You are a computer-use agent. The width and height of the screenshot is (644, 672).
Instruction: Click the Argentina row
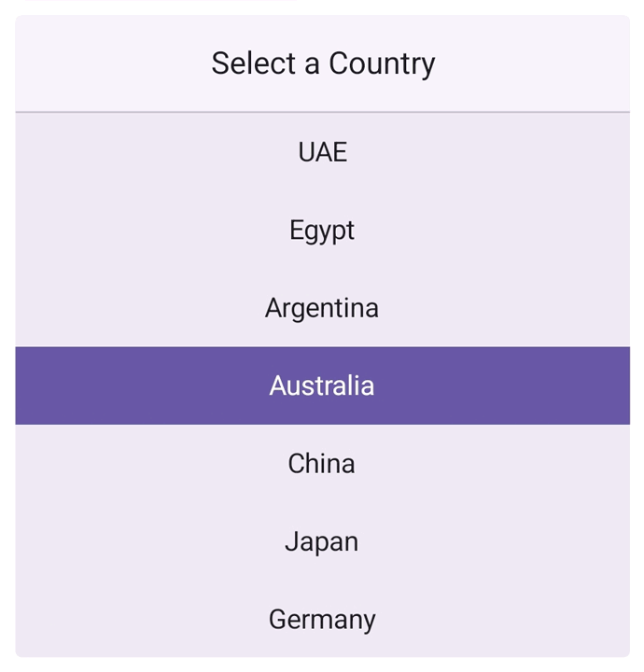pos(322,308)
